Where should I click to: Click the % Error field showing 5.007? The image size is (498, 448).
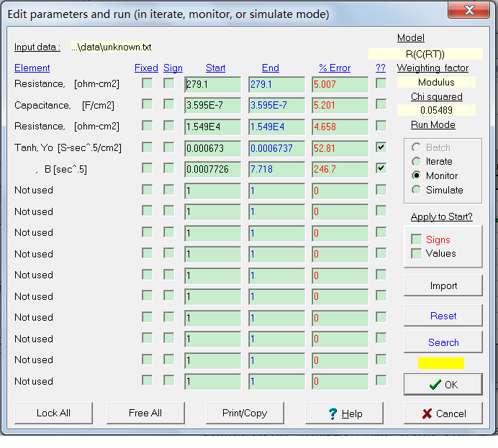tap(340, 84)
